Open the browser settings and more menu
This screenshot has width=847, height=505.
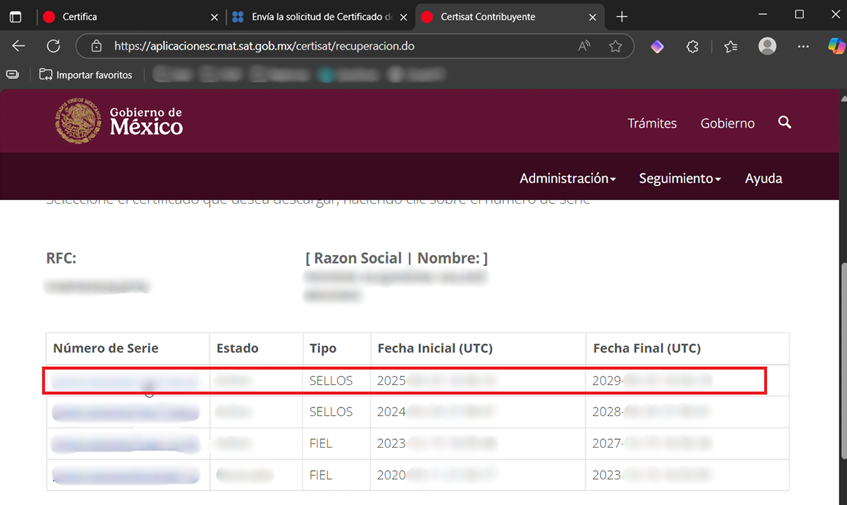coord(803,46)
